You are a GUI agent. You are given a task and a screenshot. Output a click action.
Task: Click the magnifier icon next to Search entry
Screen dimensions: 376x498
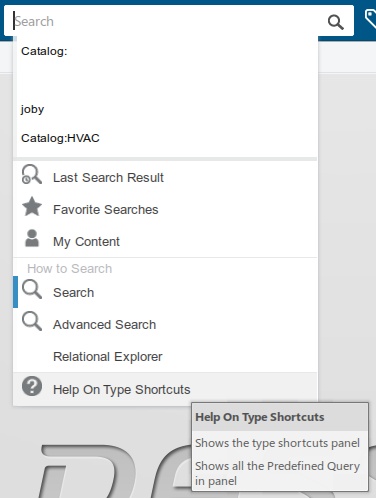point(32,289)
